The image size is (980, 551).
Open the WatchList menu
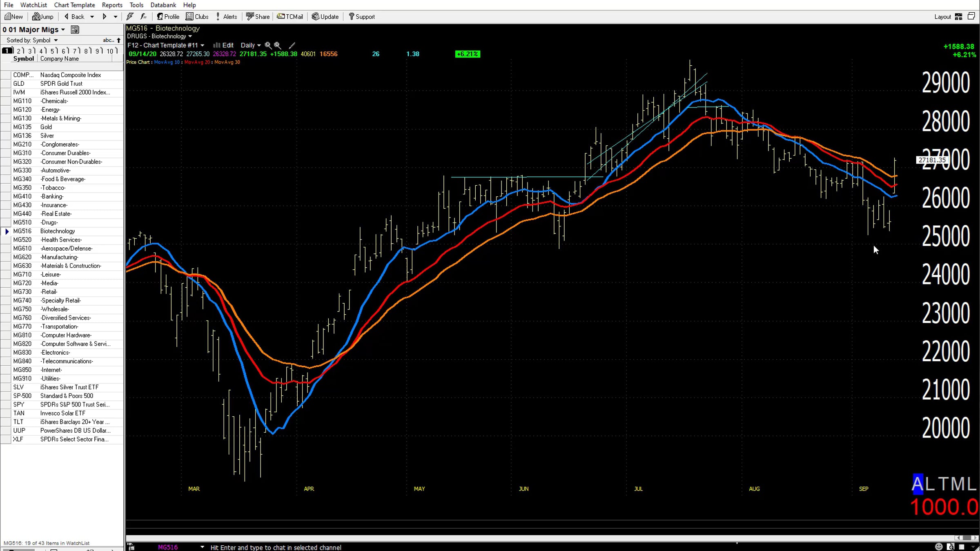[33, 5]
